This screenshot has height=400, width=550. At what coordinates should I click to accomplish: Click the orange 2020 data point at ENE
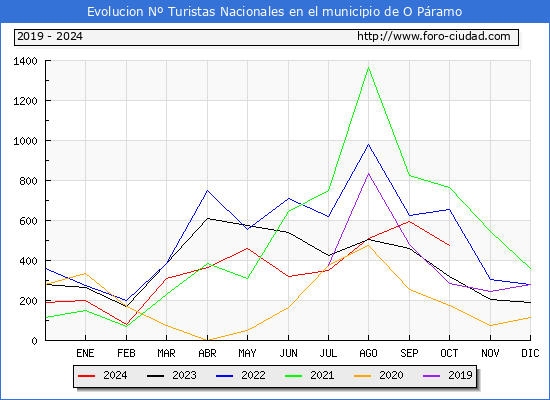coord(85,273)
